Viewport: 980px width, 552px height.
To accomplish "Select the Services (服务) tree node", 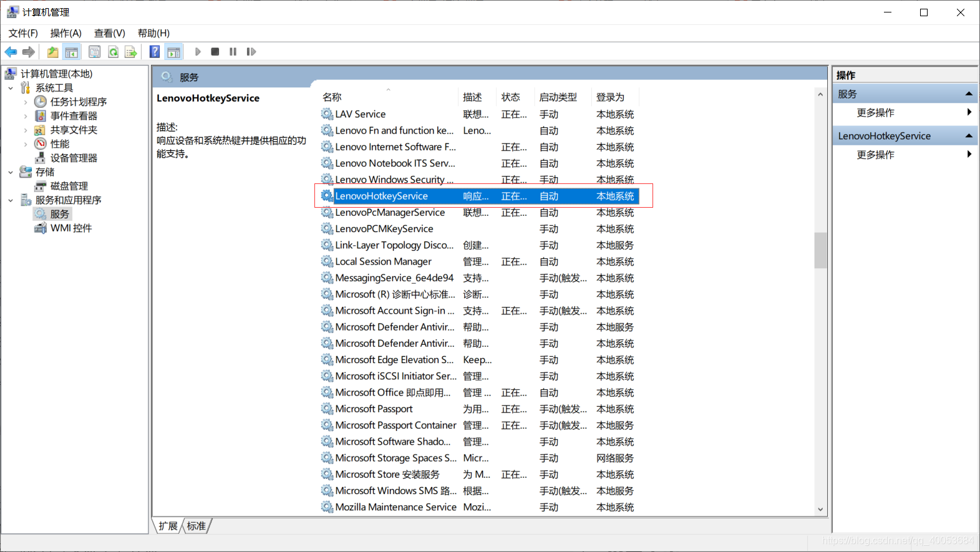I will click(x=59, y=214).
